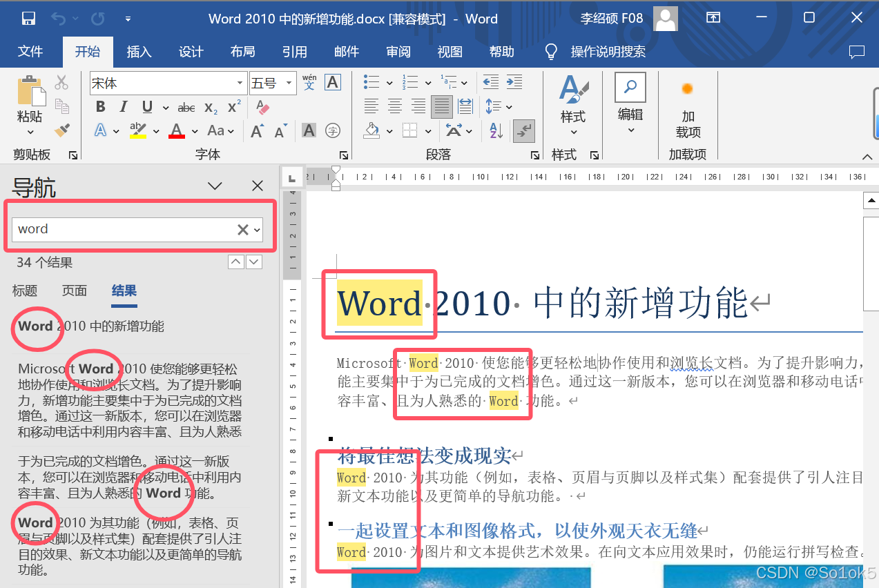
Task: Switch to the 审阅 tab
Action: coord(398,52)
